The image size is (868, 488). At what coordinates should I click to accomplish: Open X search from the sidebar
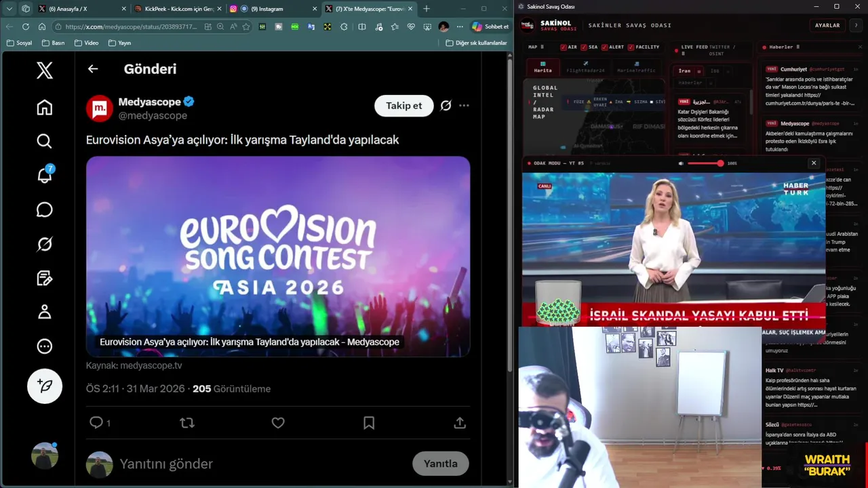tap(44, 141)
